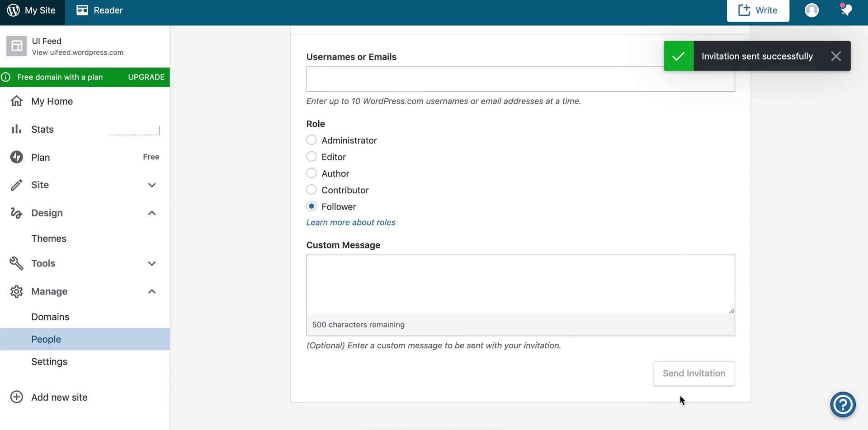868x430 pixels.
Task: Expand the Site section
Action: coord(152,185)
